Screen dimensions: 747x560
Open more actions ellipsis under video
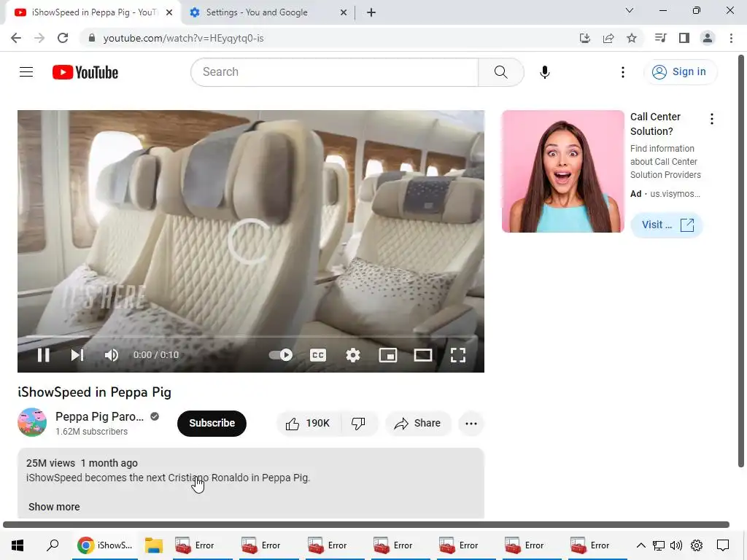coord(471,424)
